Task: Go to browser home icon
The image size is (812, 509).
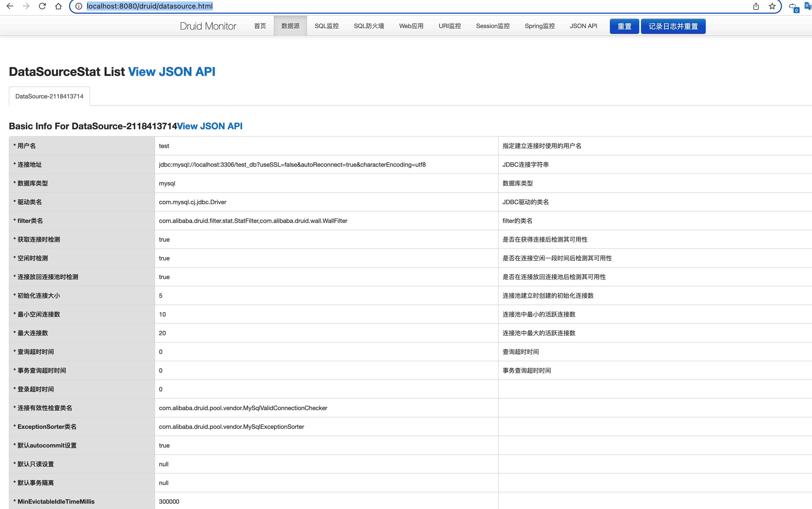Action: click(58, 6)
